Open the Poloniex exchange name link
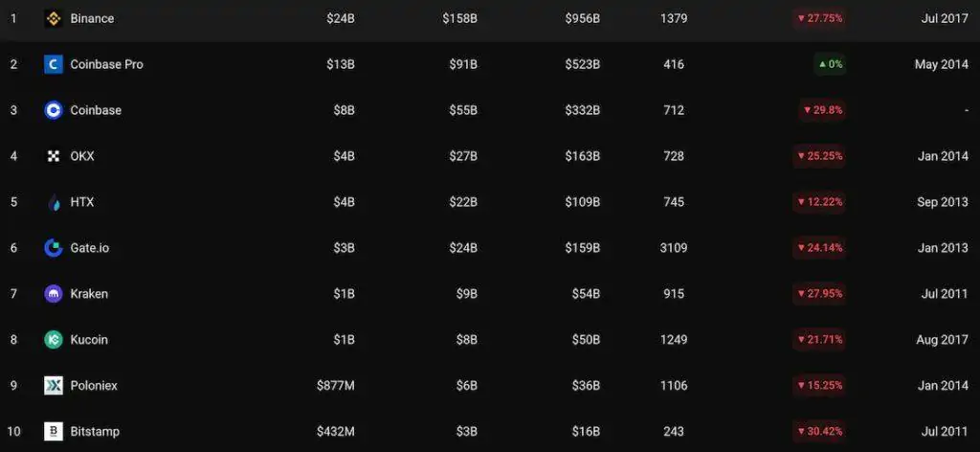980x452 pixels. click(94, 386)
